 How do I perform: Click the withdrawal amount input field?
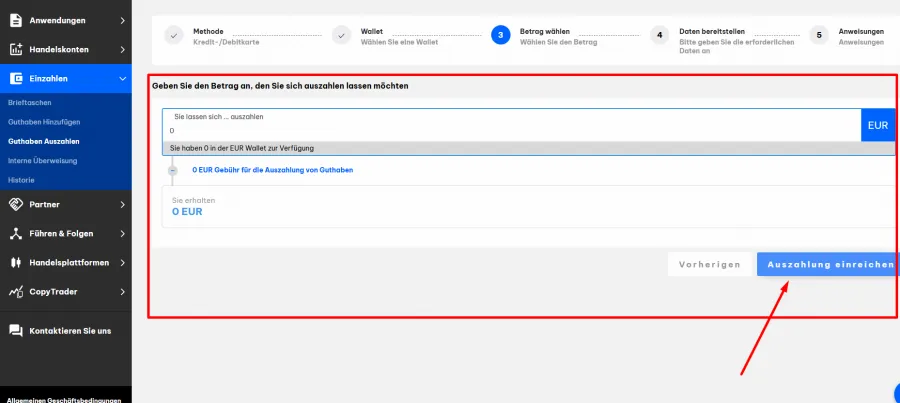[510, 130]
